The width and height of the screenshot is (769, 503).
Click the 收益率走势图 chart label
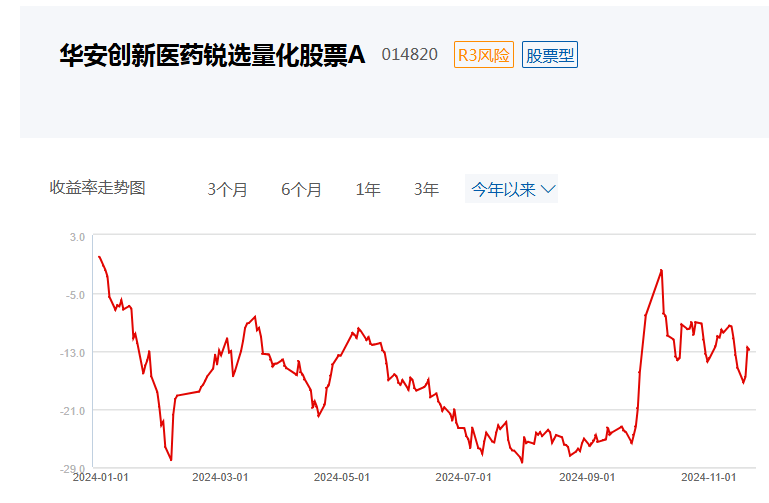click(x=97, y=188)
